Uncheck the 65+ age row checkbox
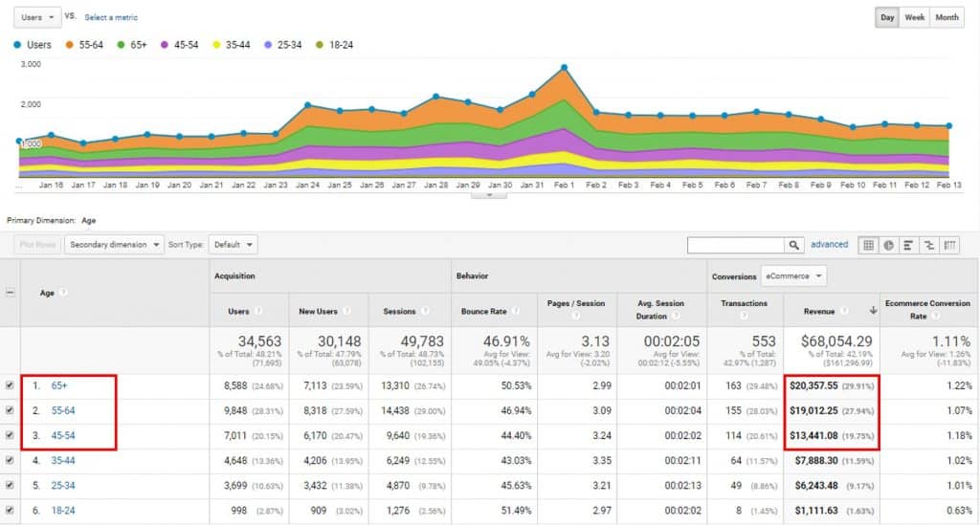980x526 pixels. click(x=10, y=385)
